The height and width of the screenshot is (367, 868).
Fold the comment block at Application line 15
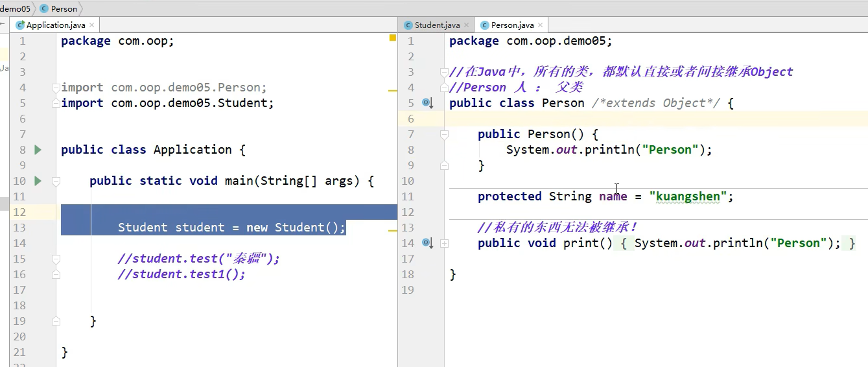[x=56, y=259]
